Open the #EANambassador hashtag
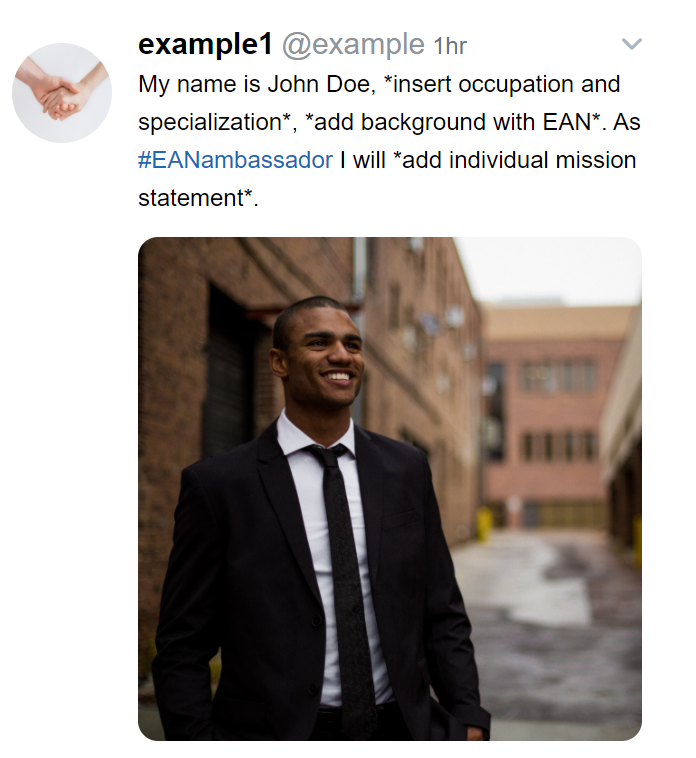 (x=235, y=160)
